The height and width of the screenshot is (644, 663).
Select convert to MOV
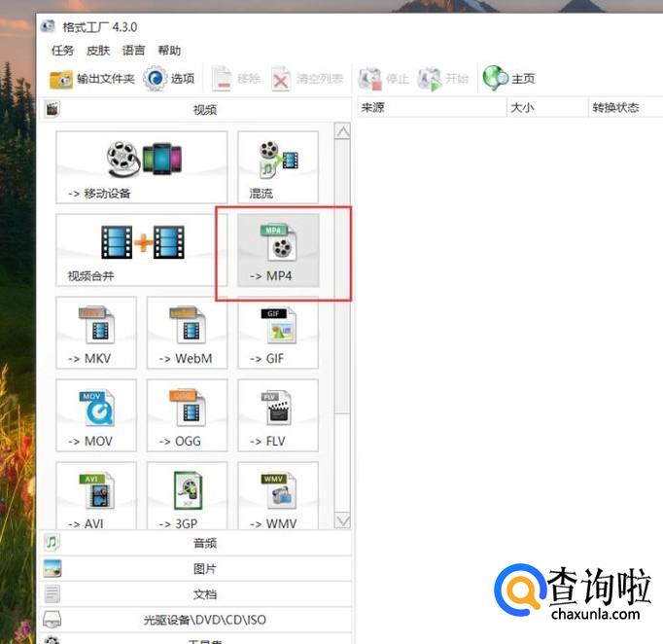96,415
